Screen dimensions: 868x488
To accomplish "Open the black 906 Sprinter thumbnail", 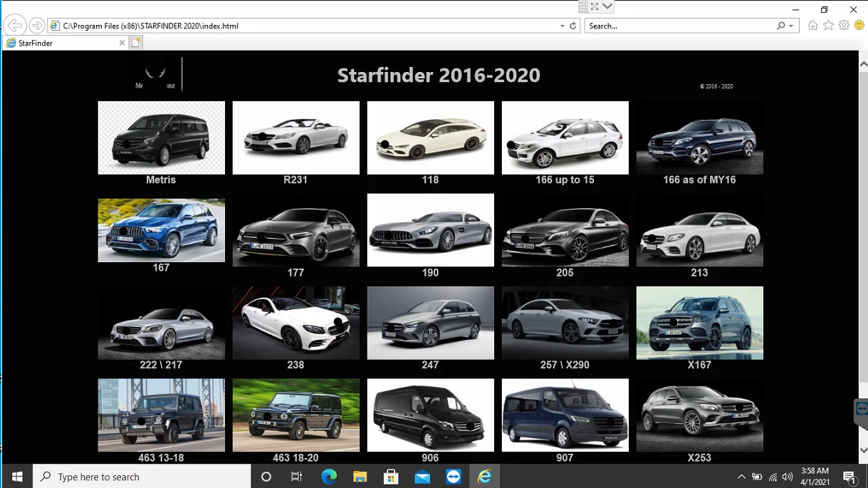I will click(x=430, y=415).
